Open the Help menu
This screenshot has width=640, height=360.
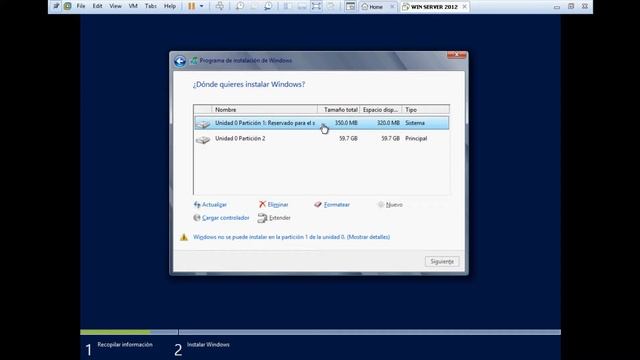point(170,6)
